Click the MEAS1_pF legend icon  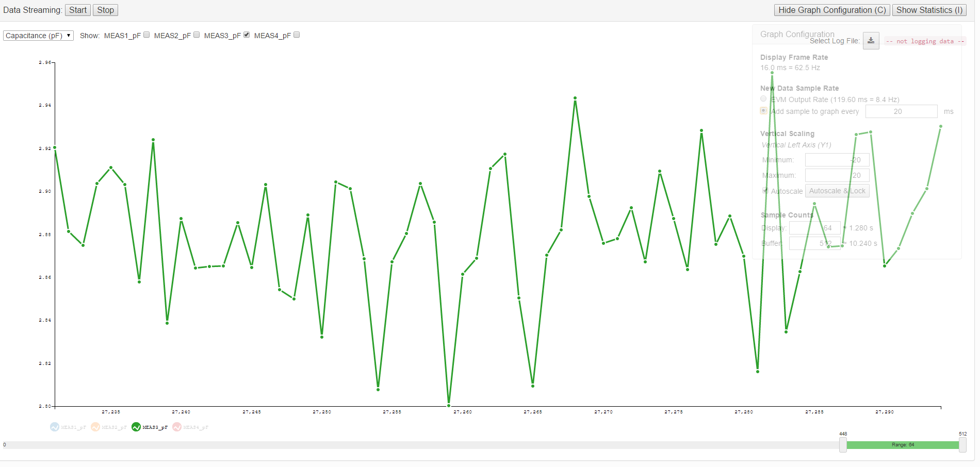pos(55,427)
